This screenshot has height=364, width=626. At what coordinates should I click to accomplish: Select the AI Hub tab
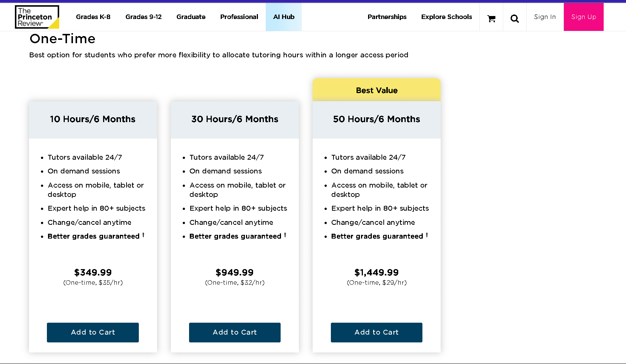(x=284, y=17)
